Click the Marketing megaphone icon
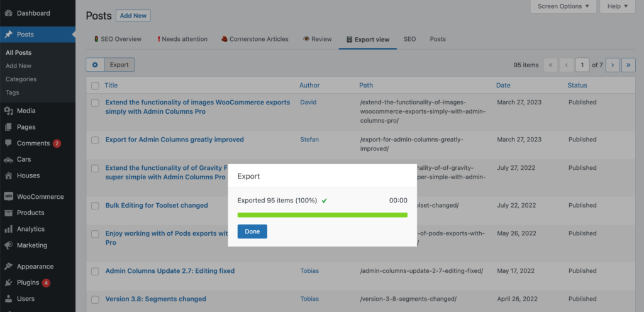644x312 pixels. coord(8,245)
